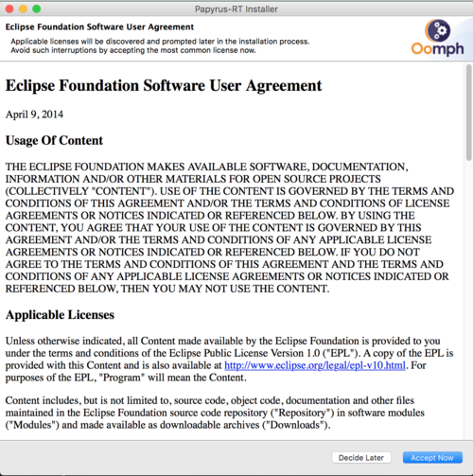
Task: Click the large Eclipse Foundation agreement heading
Action: coord(164,85)
